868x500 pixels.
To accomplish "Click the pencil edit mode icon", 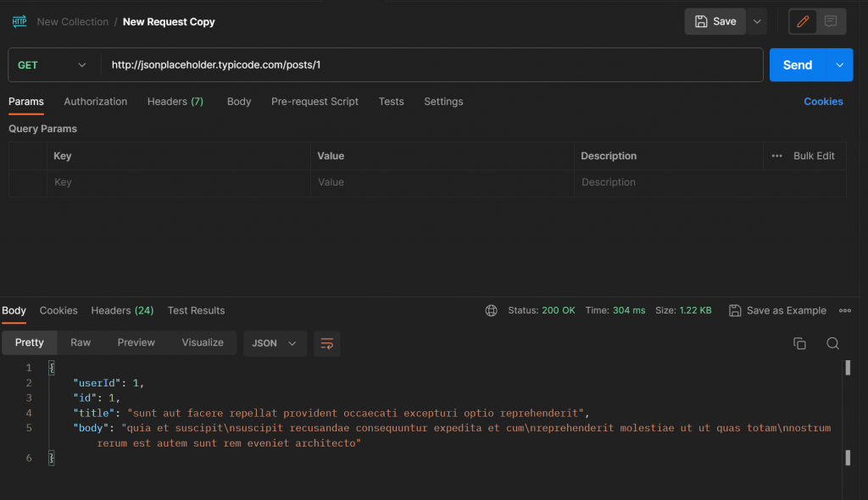I will click(803, 22).
